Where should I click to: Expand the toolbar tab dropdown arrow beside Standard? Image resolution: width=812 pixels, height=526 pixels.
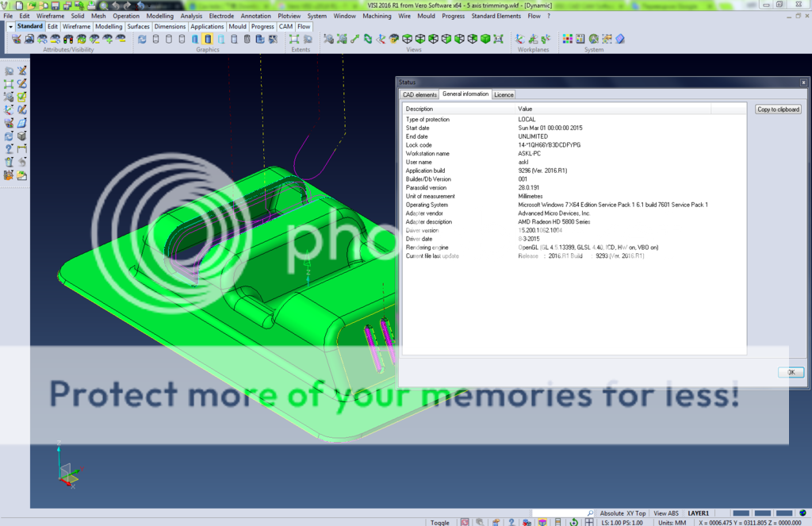10,26
